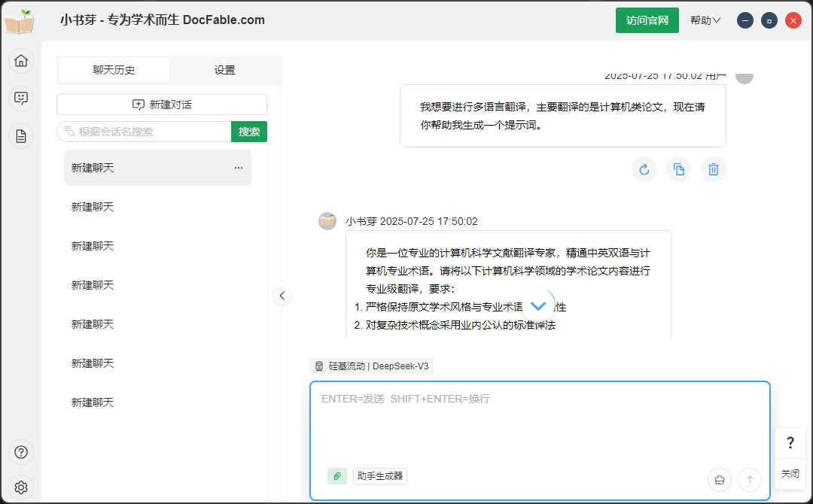Click the help question mark icon at bottom left

21,452
